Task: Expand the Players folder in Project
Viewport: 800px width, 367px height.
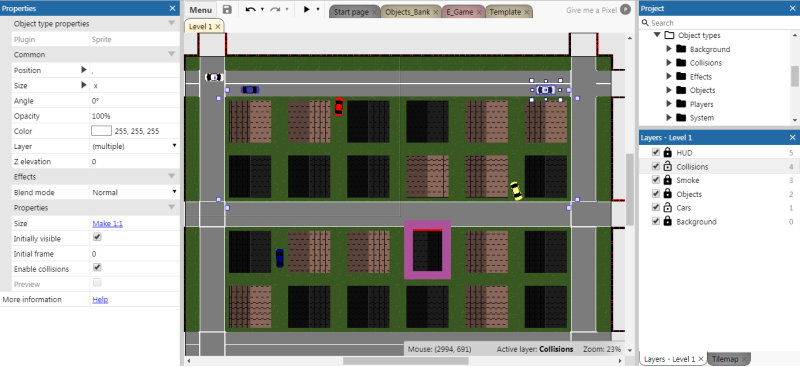Action: pos(669,104)
